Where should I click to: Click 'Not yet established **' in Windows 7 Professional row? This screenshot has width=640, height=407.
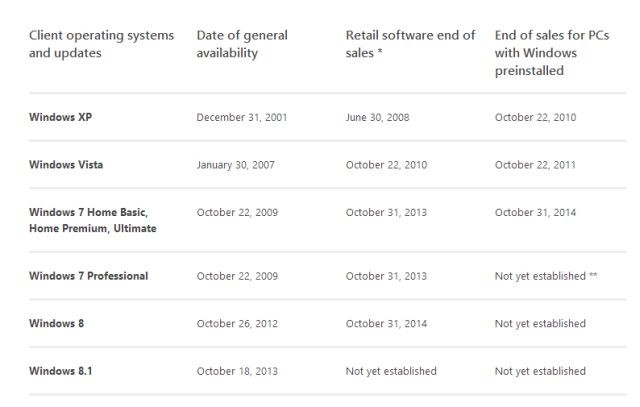(546, 276)
